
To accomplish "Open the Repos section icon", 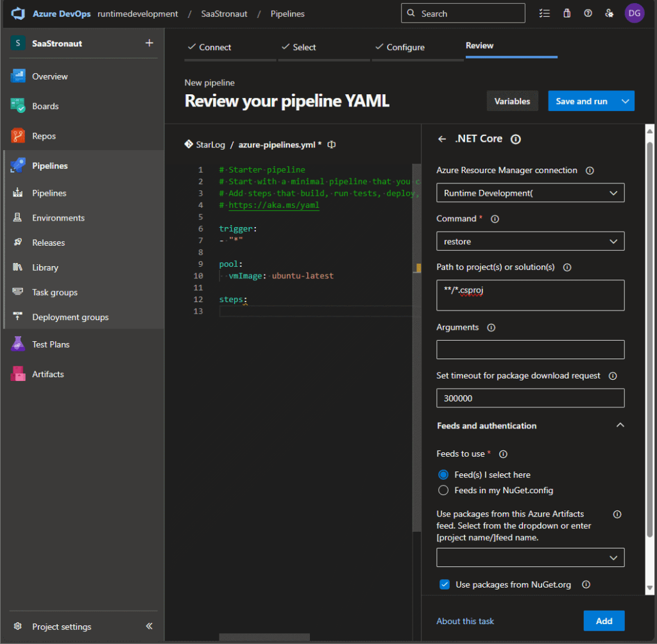I will pos(18,136).
